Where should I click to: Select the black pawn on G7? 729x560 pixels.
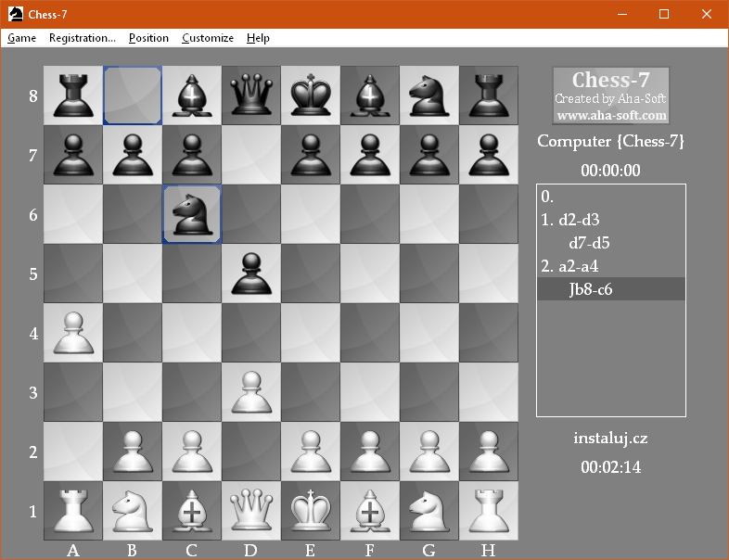[429, 155]
